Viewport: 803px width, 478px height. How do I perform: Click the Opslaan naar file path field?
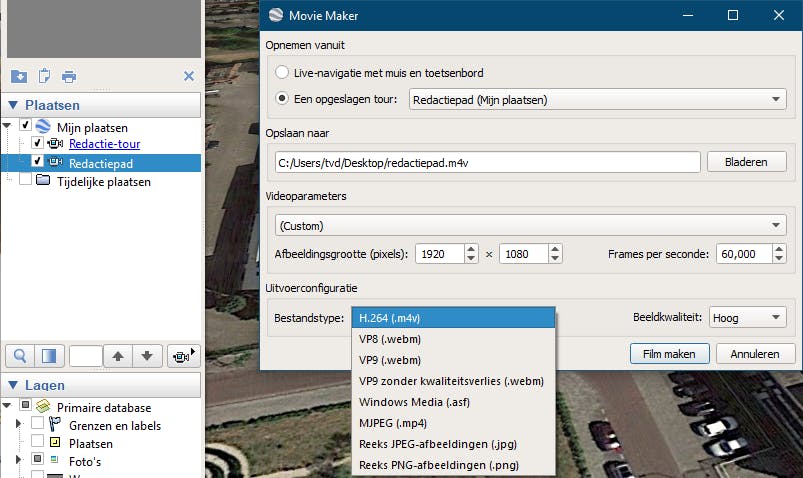tap(488, 162)
